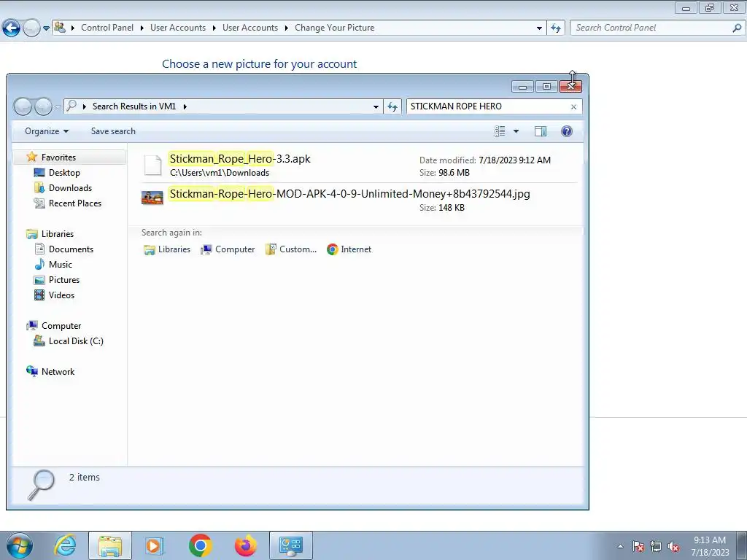Screen dimensions: 747x560
Task: Clear the STICKMAN ROPE HERO search box
Action: tap(573, 106)
